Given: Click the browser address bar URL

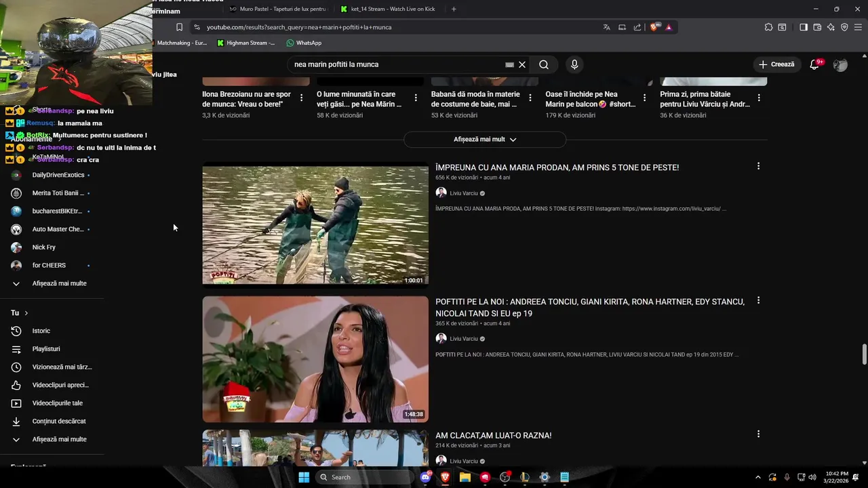Looking at the screenshot, I should point(299,27).
